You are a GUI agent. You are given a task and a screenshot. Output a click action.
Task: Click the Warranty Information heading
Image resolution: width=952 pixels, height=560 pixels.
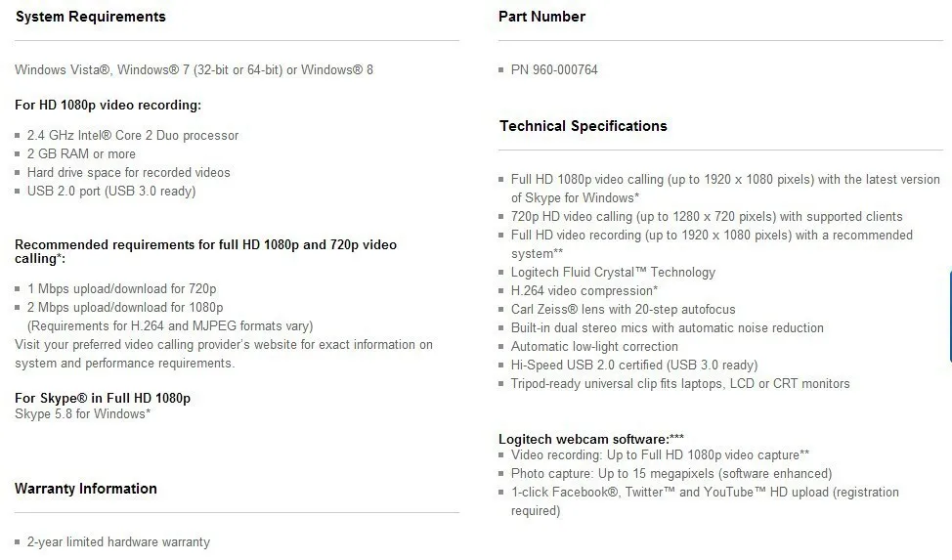click(86, 489)
